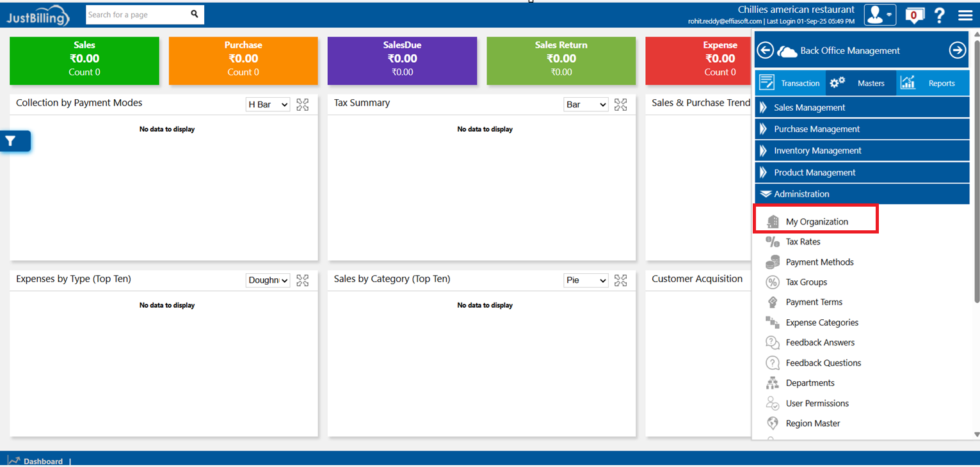Open Payment Methods page
980x467 pixels.
coord(819,262)
